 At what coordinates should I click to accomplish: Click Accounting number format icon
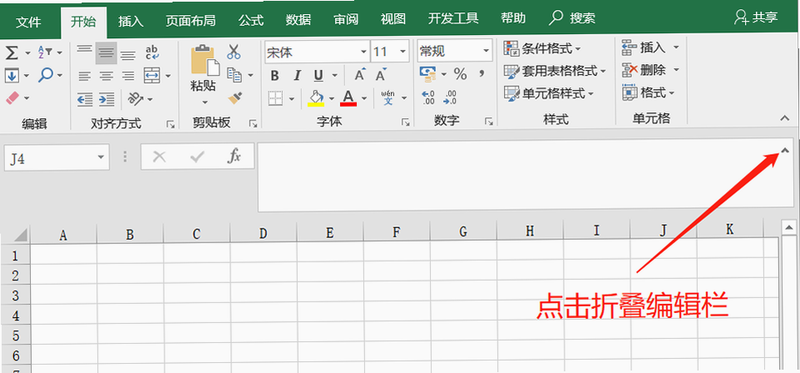pos(428,74)
